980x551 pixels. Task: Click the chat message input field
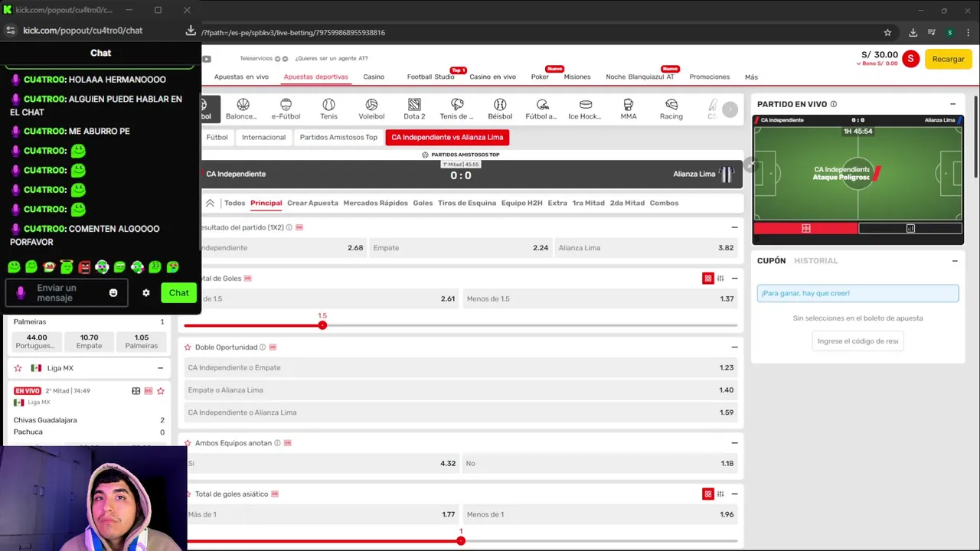pos(67,292)
